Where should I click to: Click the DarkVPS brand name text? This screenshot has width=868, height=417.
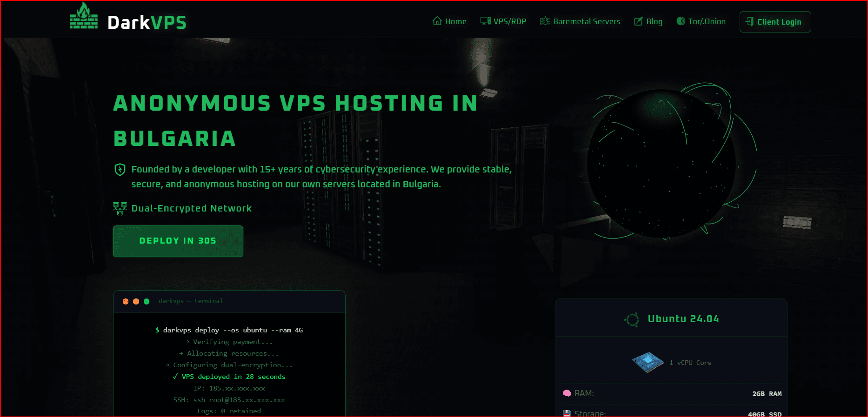pyautogui.click(x=147, y=22)
